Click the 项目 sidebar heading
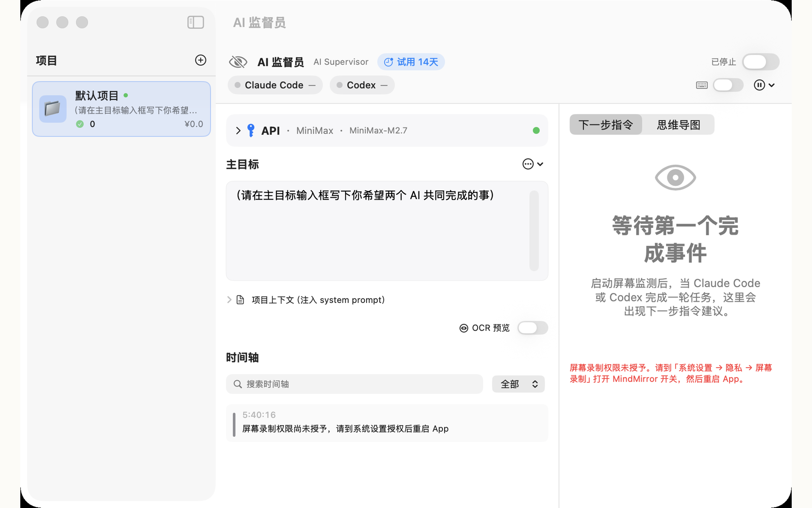This screenshot has width=812, height=508. [x=46, y=60]
